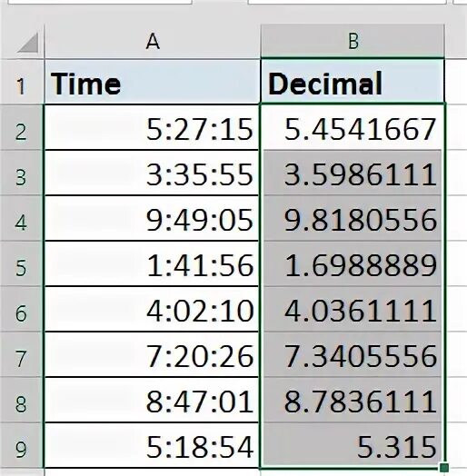Select row 7 header
467x476 pixels.
click(21, 354)
